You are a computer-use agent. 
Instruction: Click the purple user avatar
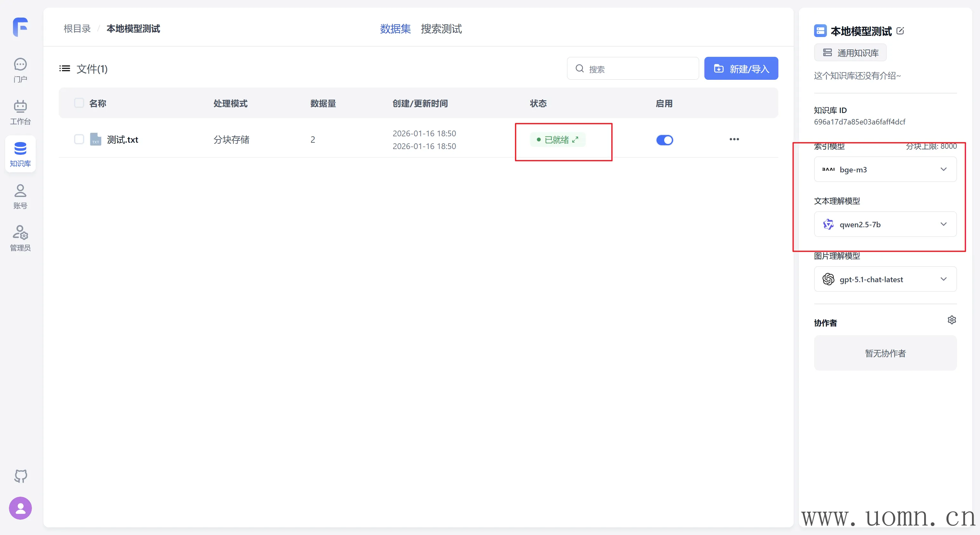pyautogui.click(x=20, y=508)
